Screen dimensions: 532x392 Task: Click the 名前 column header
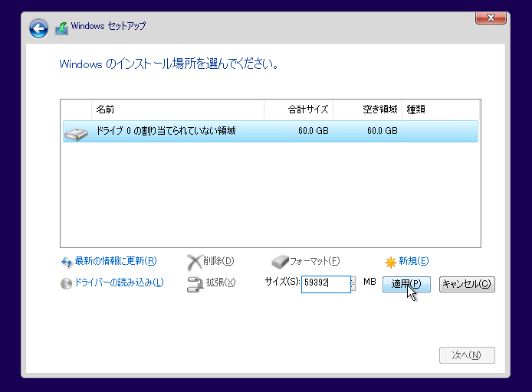pos(177,109)
